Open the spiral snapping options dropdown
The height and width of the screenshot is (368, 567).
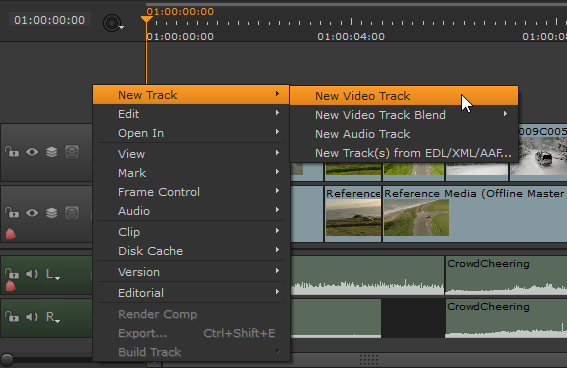point(113,23)
